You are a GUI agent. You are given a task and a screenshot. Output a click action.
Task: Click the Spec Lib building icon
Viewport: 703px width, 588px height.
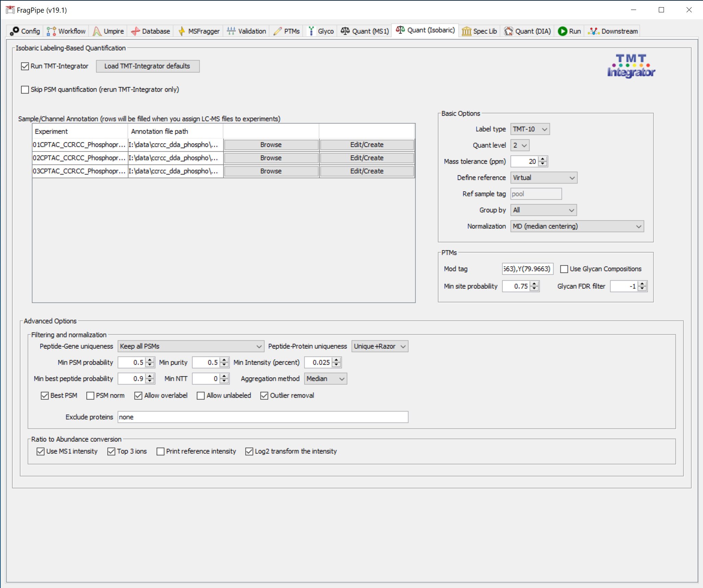(466, 31)
